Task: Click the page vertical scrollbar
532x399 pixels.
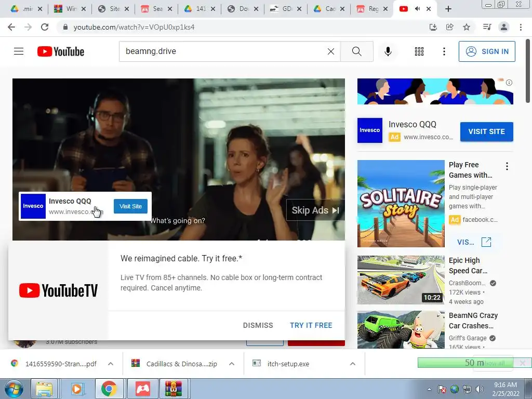Action: coord(528,71)
